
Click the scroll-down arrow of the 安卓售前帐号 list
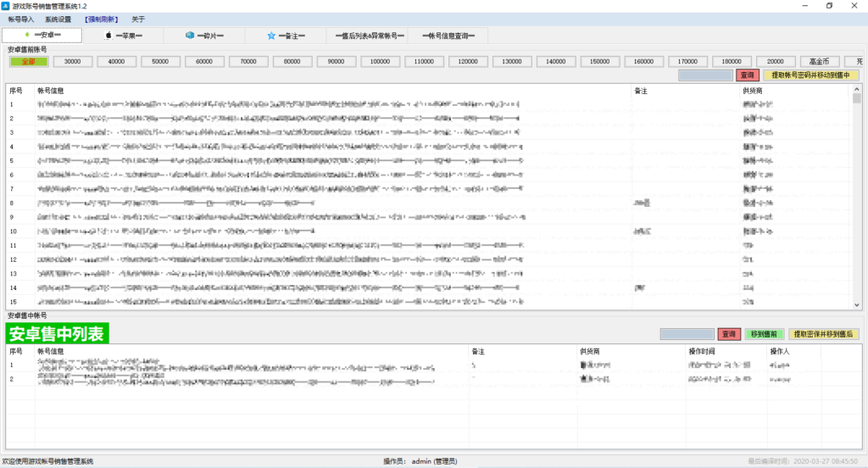tap(856, 304)
